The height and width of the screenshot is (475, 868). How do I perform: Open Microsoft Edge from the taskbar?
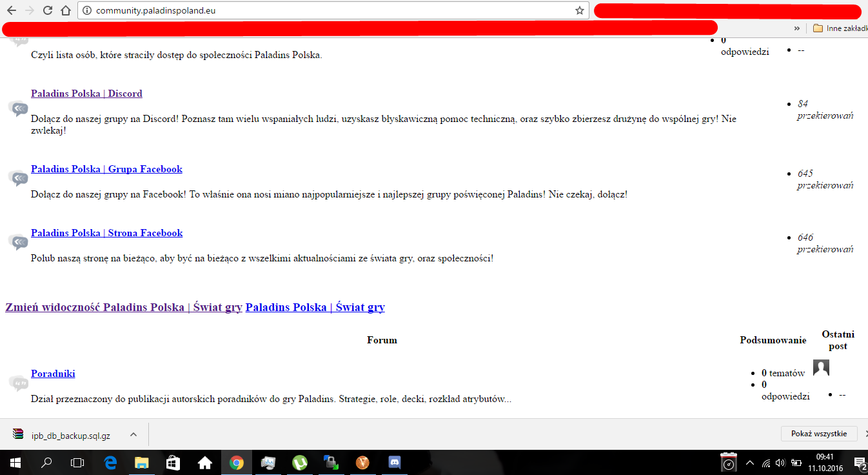[110, 463]
